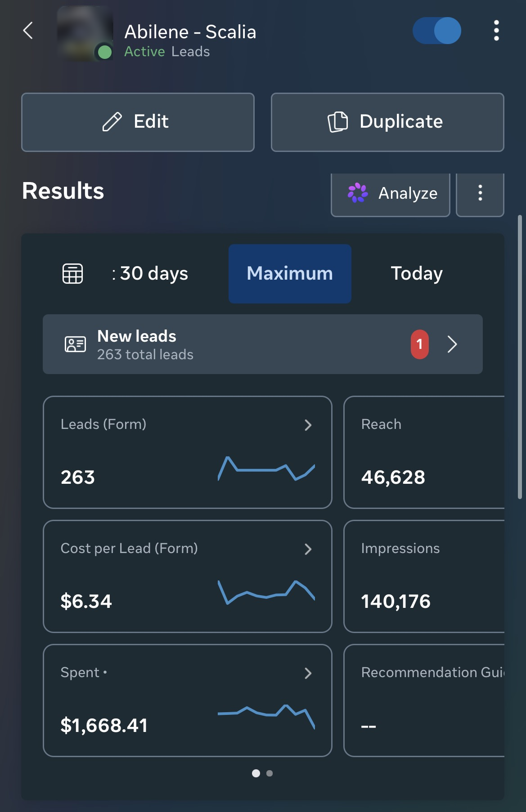Open the Results more options menu
This screenshot has width=526, height=812.
coord(480,194)
